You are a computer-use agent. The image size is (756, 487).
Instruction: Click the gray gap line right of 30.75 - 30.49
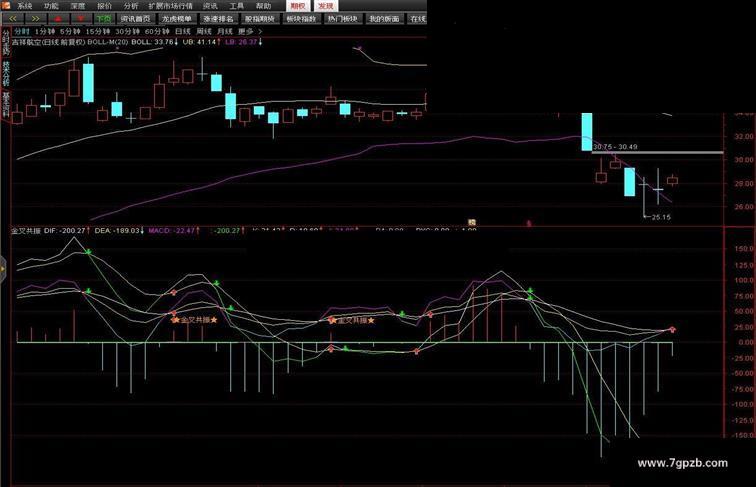click(658, 152)
